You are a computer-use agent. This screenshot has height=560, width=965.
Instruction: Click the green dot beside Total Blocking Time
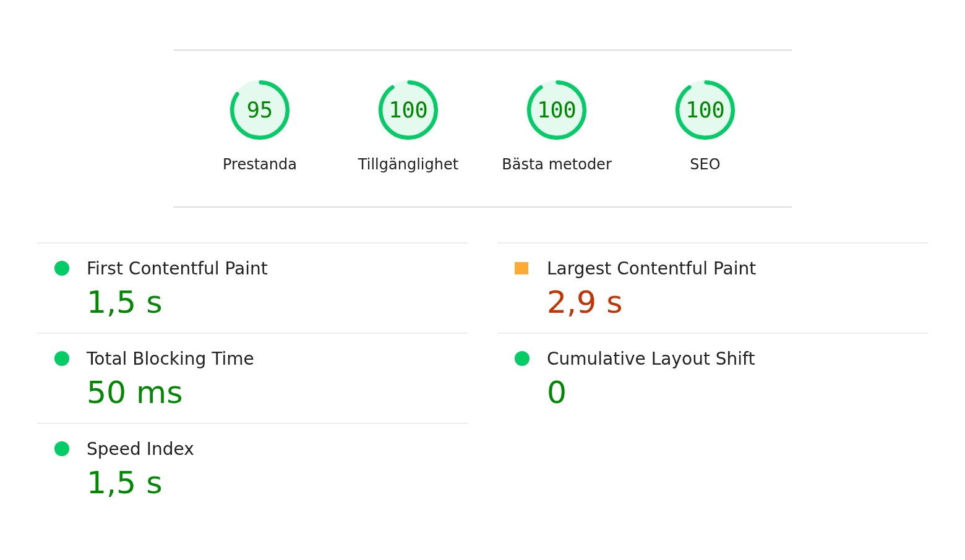62,358
